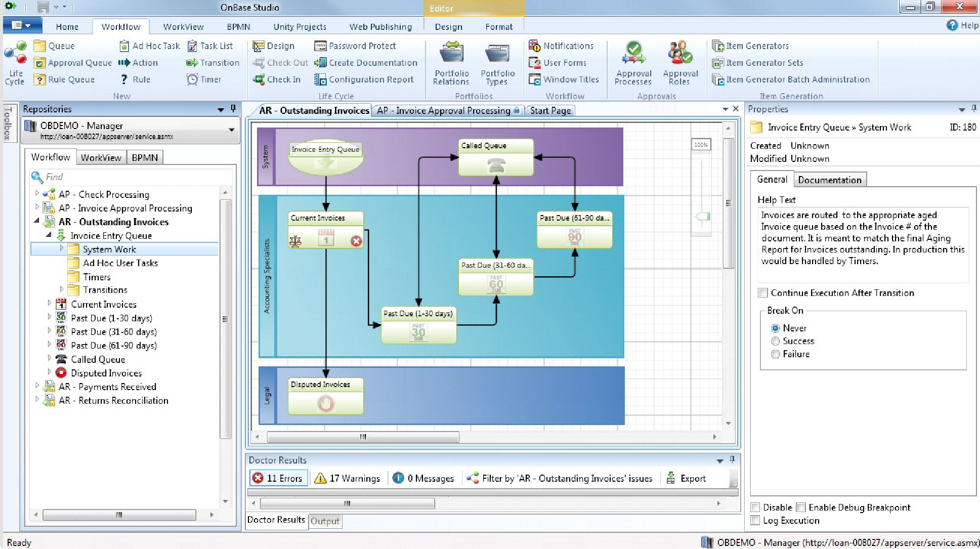The image size is (980, 549).
Task: Create a new Queue from ribbon
Action: (54, 46)
